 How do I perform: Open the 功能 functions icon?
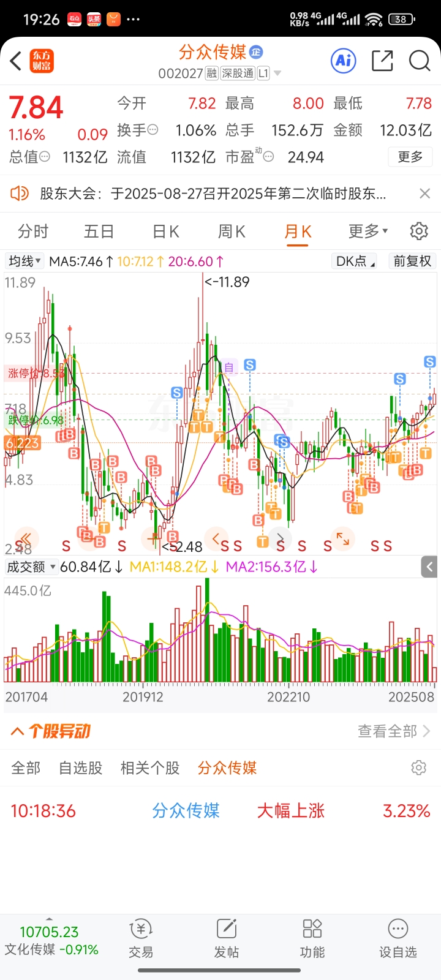click(312, 938)
